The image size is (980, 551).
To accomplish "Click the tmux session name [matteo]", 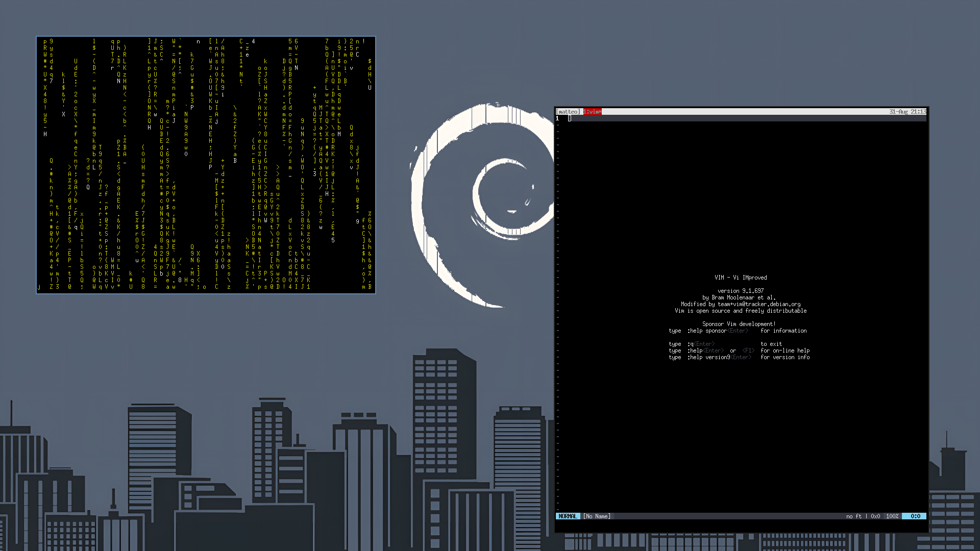I will 568,111.
